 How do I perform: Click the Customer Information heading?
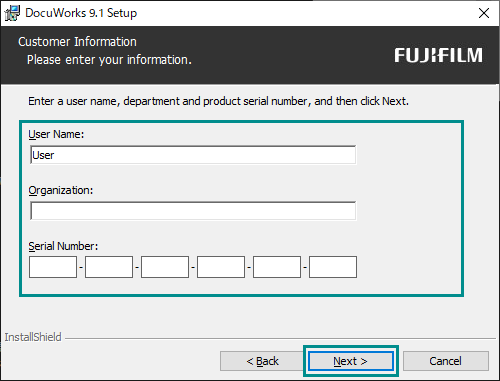[x=77, y=42]
